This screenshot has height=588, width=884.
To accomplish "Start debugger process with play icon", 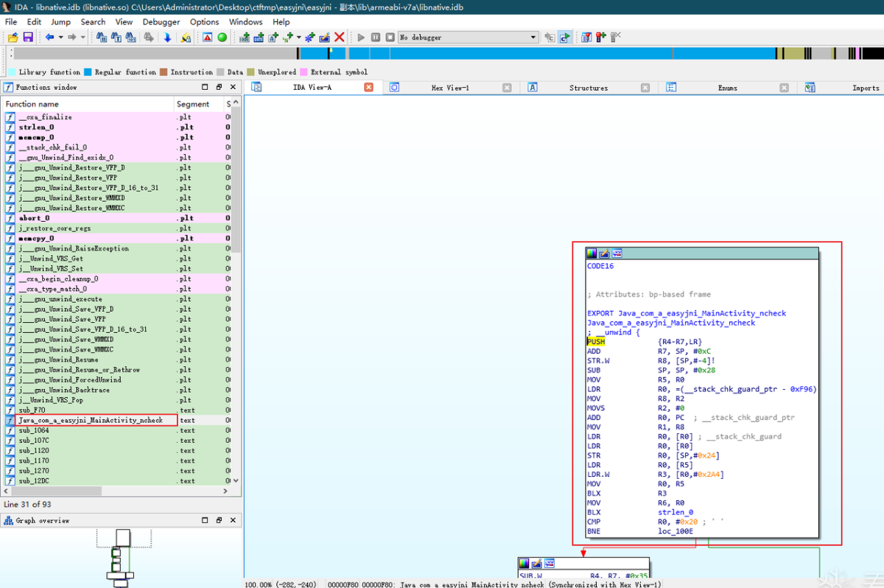I will point(361,37).
